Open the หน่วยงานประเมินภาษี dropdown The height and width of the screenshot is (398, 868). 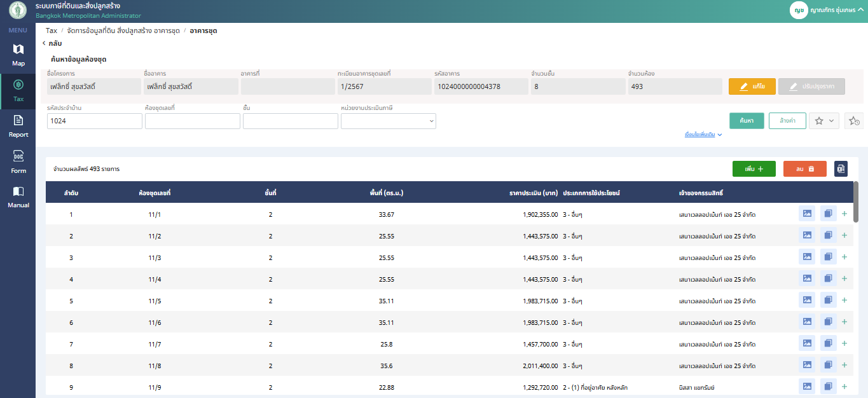tap(388, 121)
